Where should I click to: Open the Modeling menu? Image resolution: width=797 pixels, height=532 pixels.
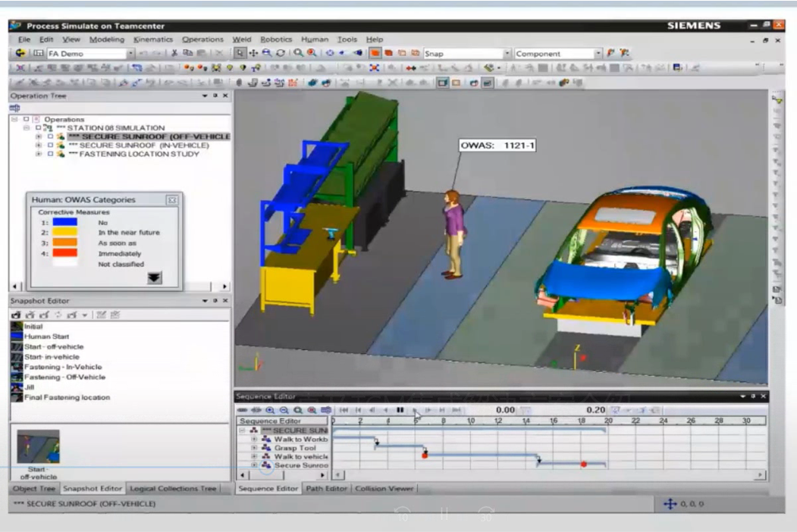107,39
